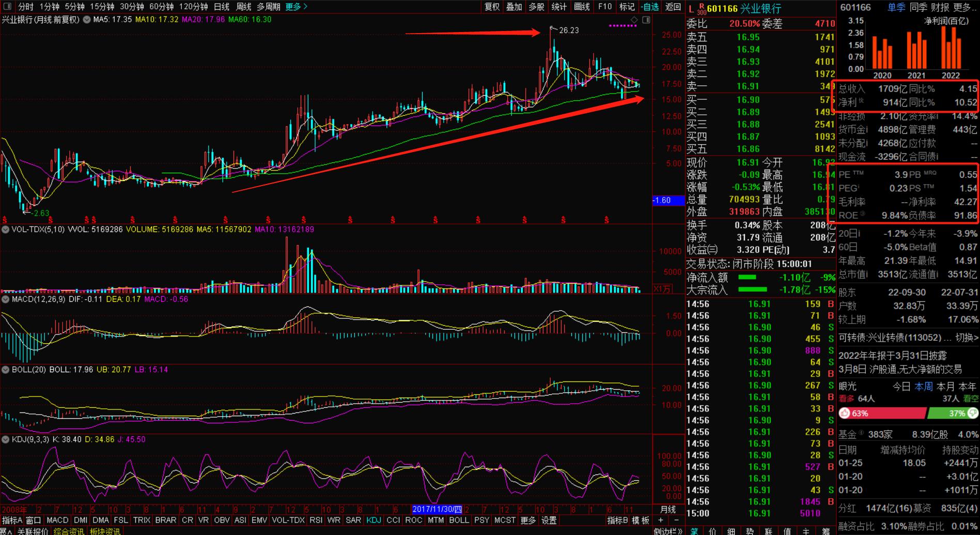
Task: Open KDJ indicator dropdown circle
Action: pyautogui.click(x=6, y=439)
